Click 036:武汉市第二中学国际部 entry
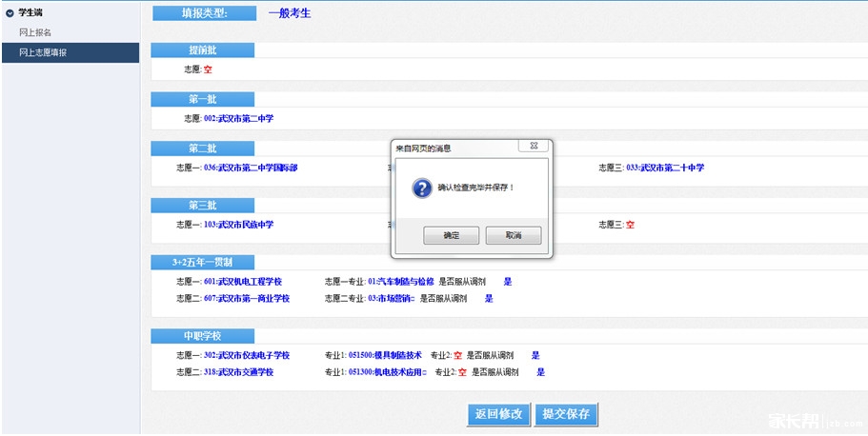 tap(251, 168)
